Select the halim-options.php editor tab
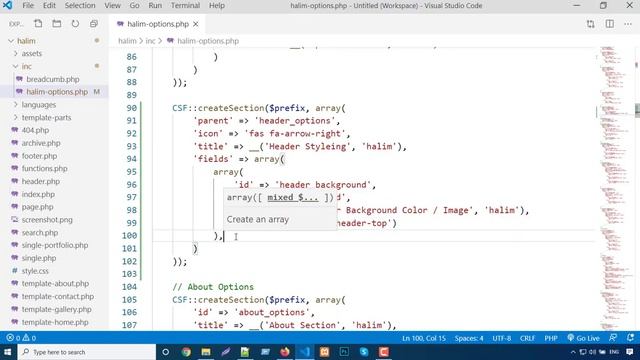This screenshot has height=360, width=640. point(157,24)
